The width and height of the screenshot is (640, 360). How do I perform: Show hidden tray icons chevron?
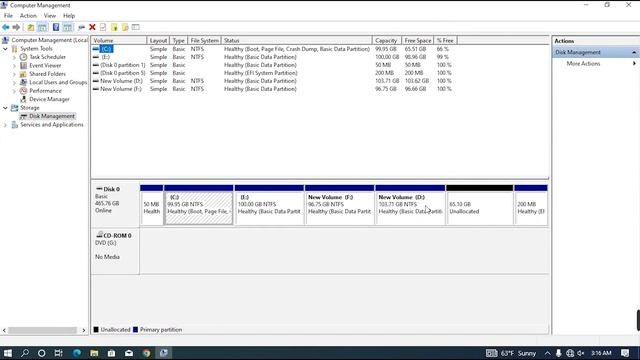tap(547, 353)
